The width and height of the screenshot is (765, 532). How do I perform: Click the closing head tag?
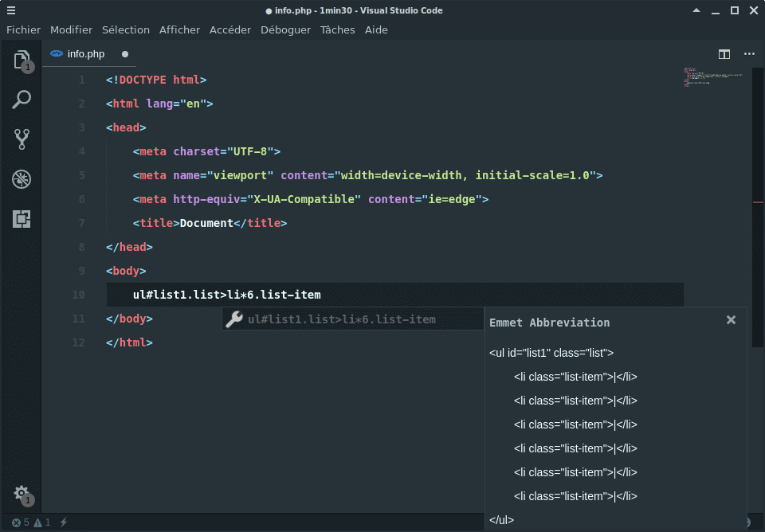click(x=129, y=247)
